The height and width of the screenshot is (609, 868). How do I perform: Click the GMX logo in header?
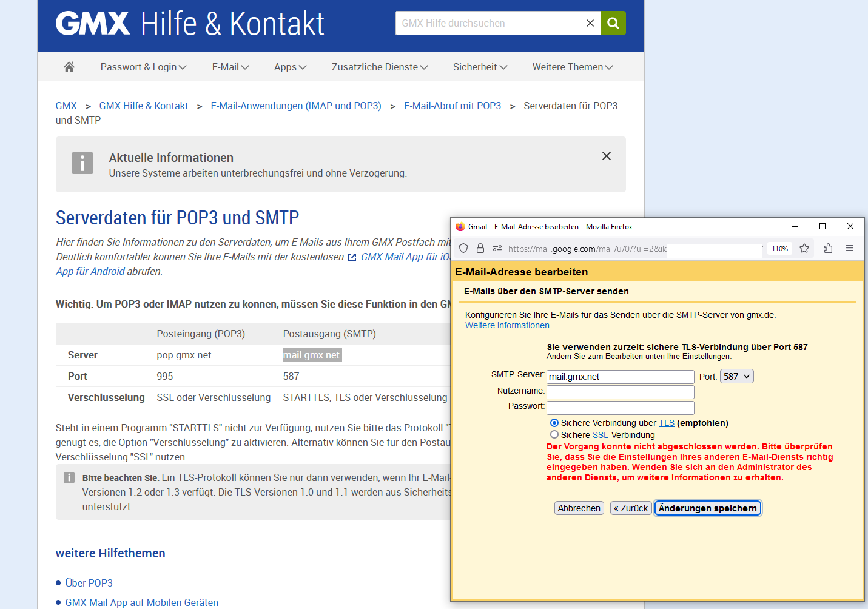[x=93, y=23]
